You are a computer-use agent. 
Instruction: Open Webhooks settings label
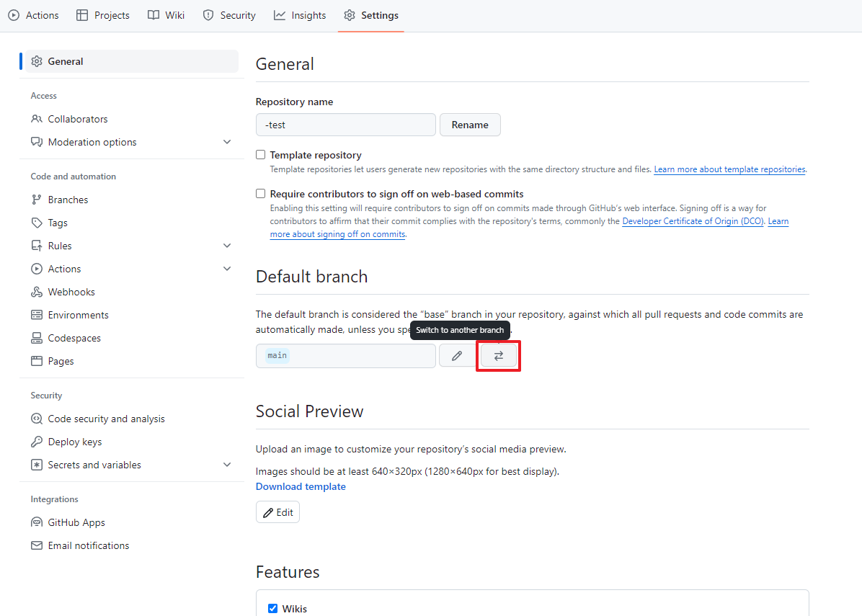(71, 292)
